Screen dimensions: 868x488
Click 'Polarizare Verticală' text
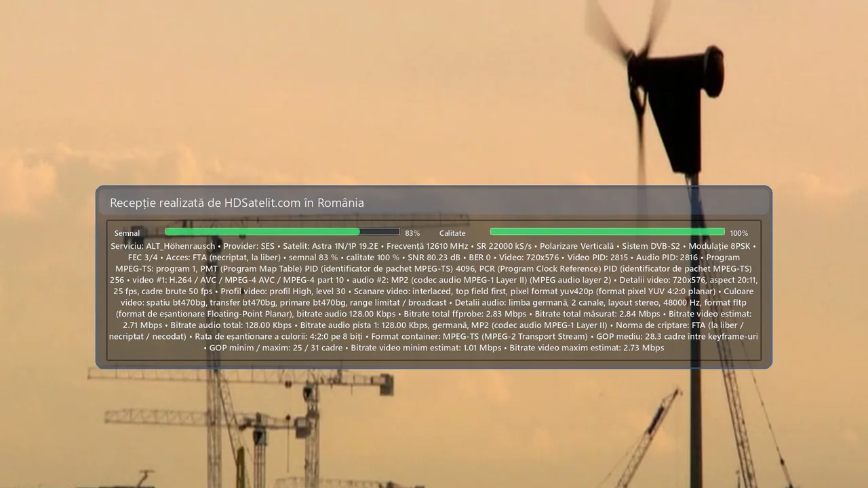click(576, 246)
